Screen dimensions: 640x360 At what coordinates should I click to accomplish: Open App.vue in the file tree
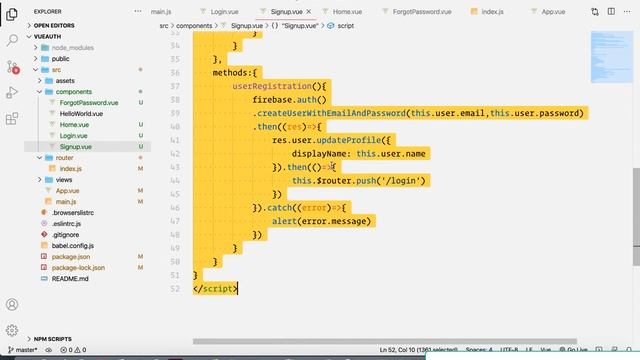[67, 191]
